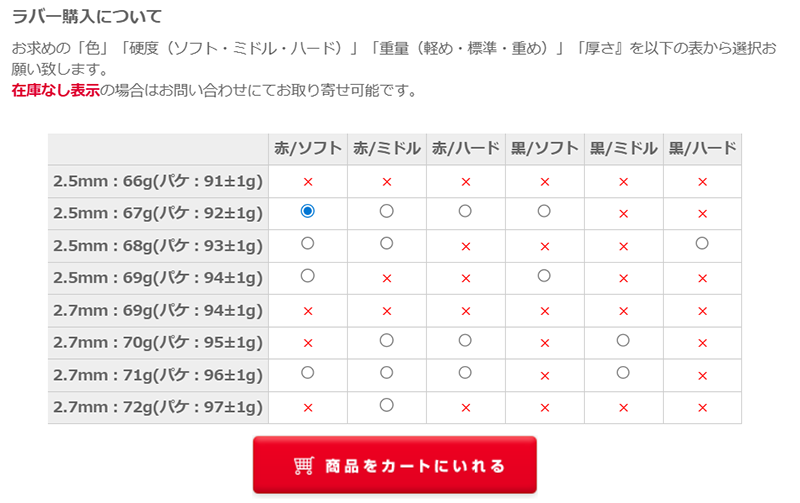Image resolution: width=800 pixels, height=503 pixels.
Task: Choose 黒/ソフト option for 2.5mm 67g
Action: point(544,211)
